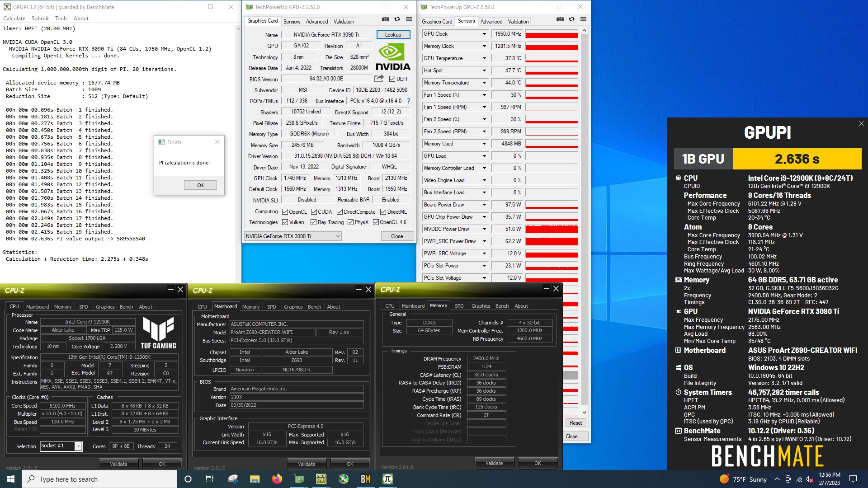Expand the GPU Temperature sensor dropdown
868x488 pixels.
(x=484, y=58)
